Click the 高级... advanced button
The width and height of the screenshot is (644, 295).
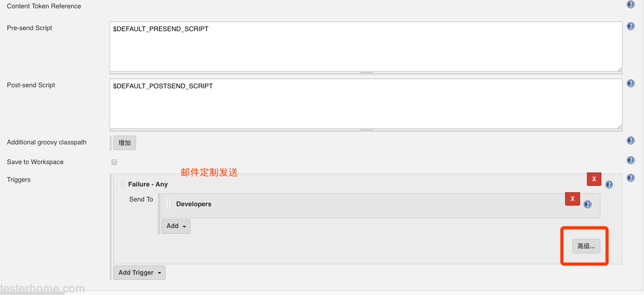[x=586, y=246]
